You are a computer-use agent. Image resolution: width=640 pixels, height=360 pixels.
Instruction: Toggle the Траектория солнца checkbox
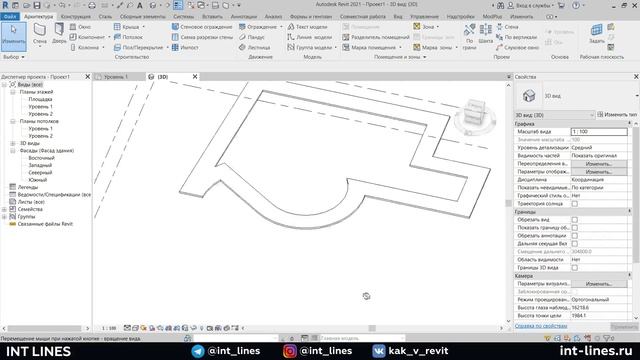574,204
